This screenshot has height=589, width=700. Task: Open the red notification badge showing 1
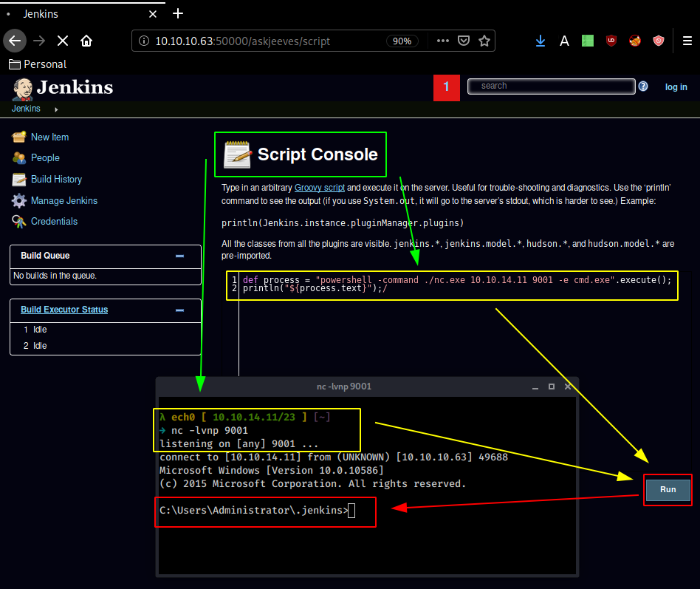[x=447, y=88]
